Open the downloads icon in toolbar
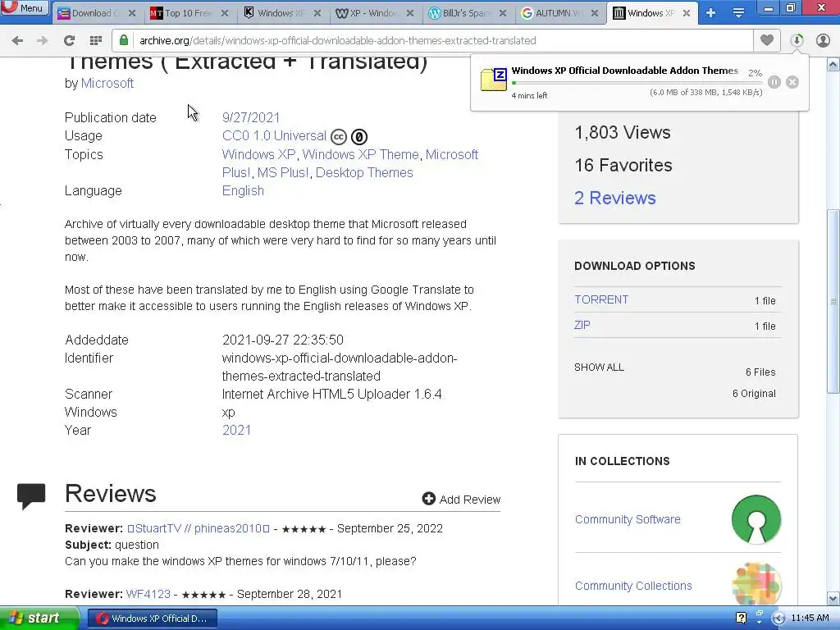840x630 pixels. click(x=797, y=40)
